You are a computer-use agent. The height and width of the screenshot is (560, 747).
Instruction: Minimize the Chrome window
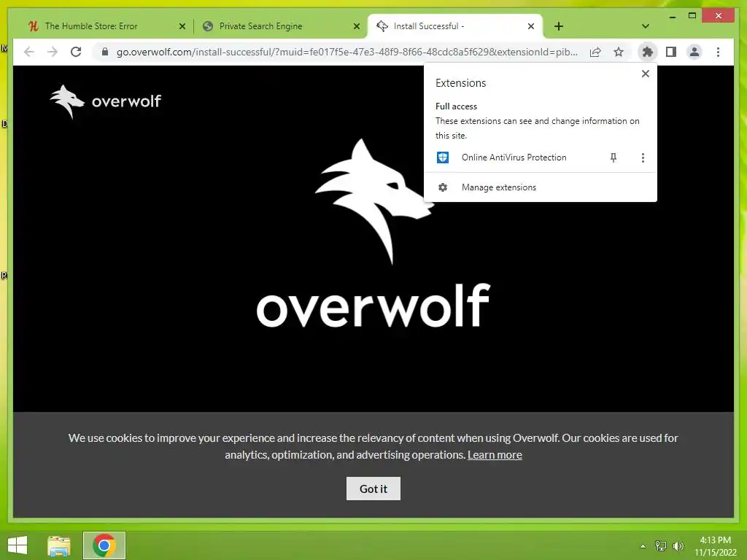pyautogui.click(x=672, y=16)
